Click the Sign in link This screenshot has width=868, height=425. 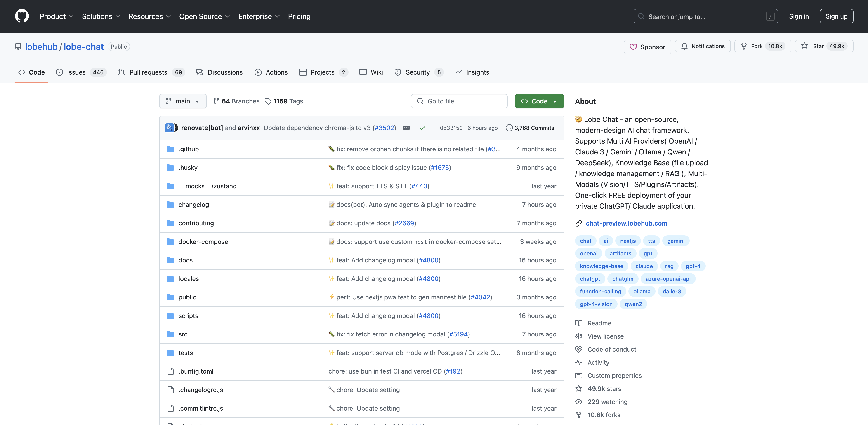tap(799, 16)
